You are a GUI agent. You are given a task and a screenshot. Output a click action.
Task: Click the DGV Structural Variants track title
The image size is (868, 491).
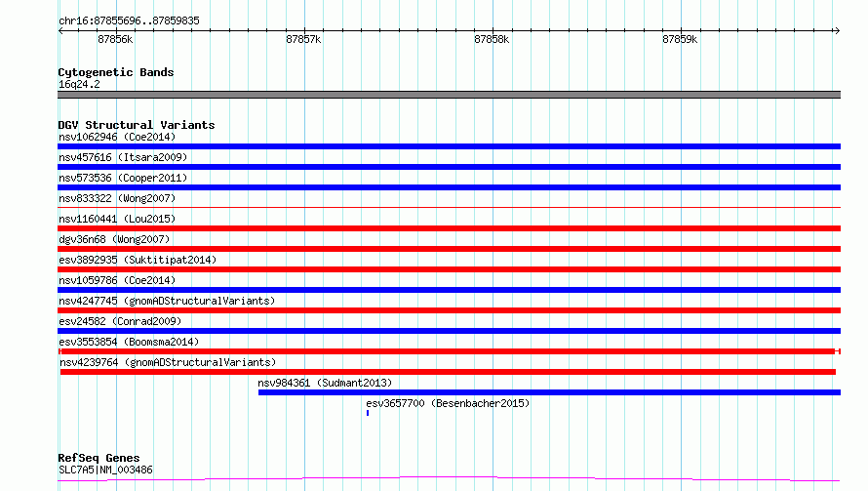[137, 125]
